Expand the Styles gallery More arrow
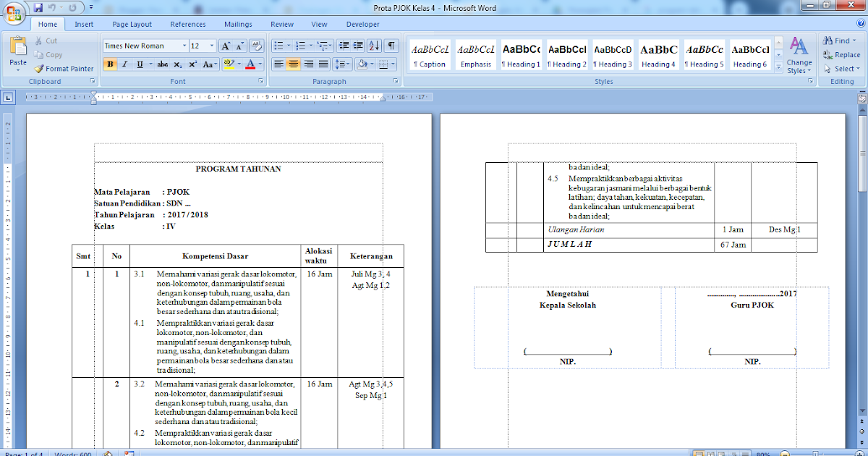The width and height of the screenshot is (868, 456). click(x=778, y=66)
